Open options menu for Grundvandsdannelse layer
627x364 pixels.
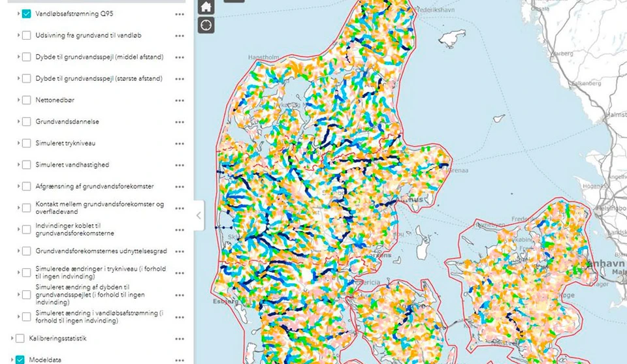tap(180, 122)
